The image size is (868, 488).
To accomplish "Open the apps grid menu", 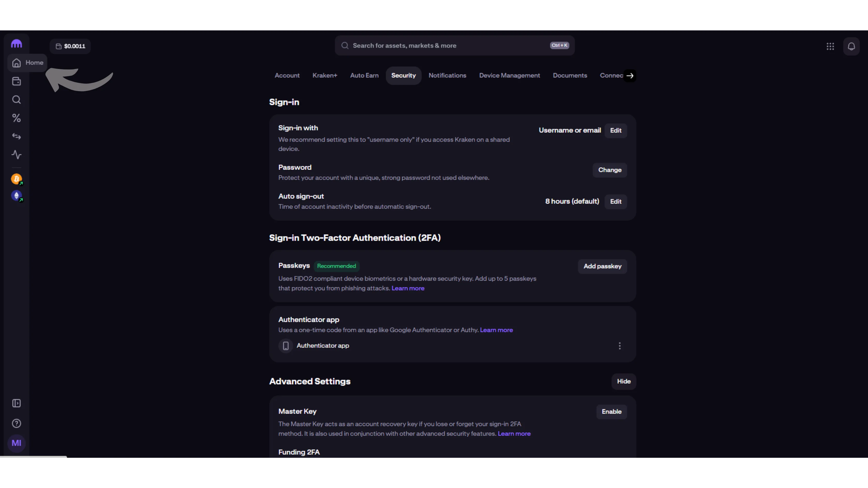I will coord(830,46).
